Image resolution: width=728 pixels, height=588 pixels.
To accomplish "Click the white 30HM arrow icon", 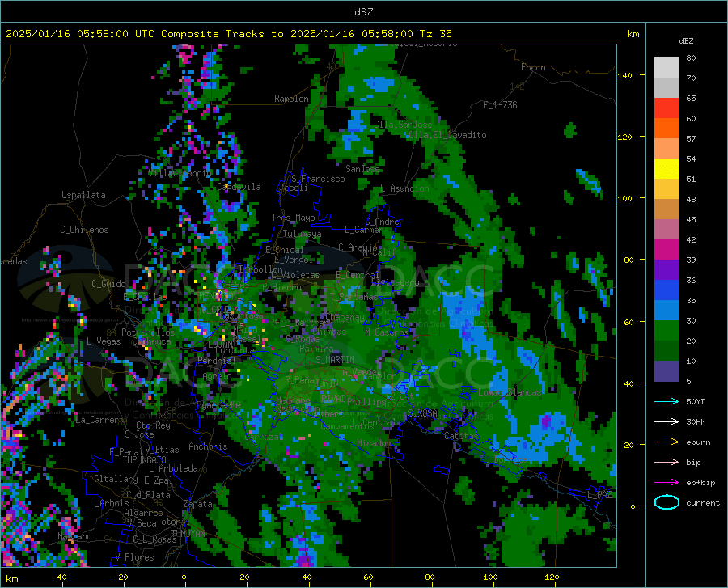I will click(667, 421).
